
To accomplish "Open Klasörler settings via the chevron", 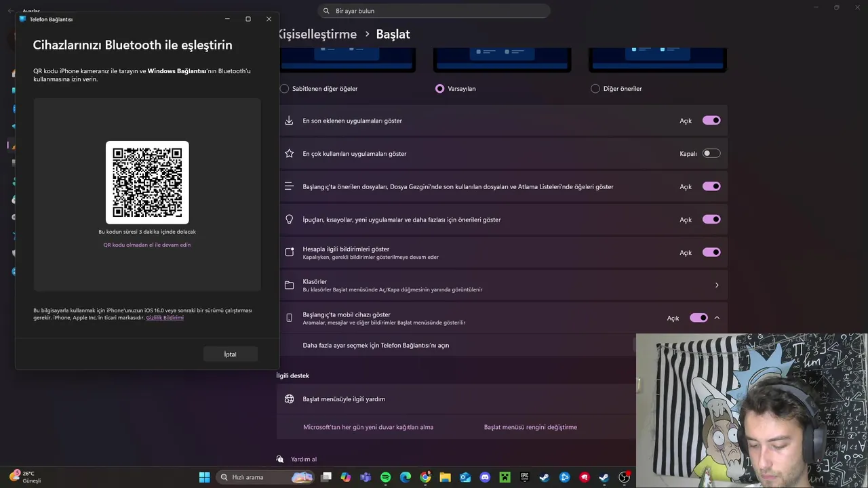I will pyautogui.click(x=717, y=285).
